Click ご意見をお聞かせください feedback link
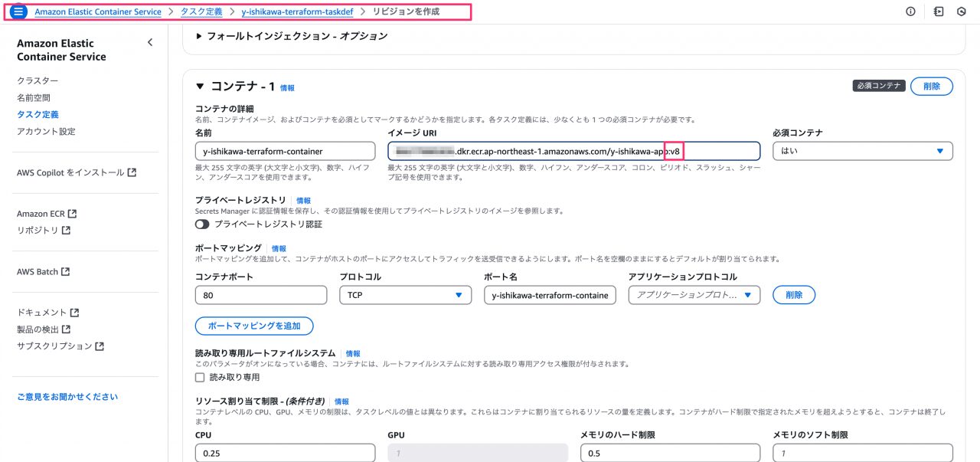The width and height of the screenshot is (980, 462). (67, 397)
